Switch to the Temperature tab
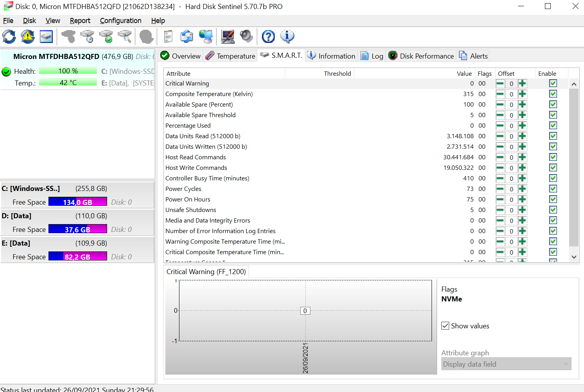Image resolution: width=584 pixels, height=392 pixels. pyautogui.click(x=230, y=56)
